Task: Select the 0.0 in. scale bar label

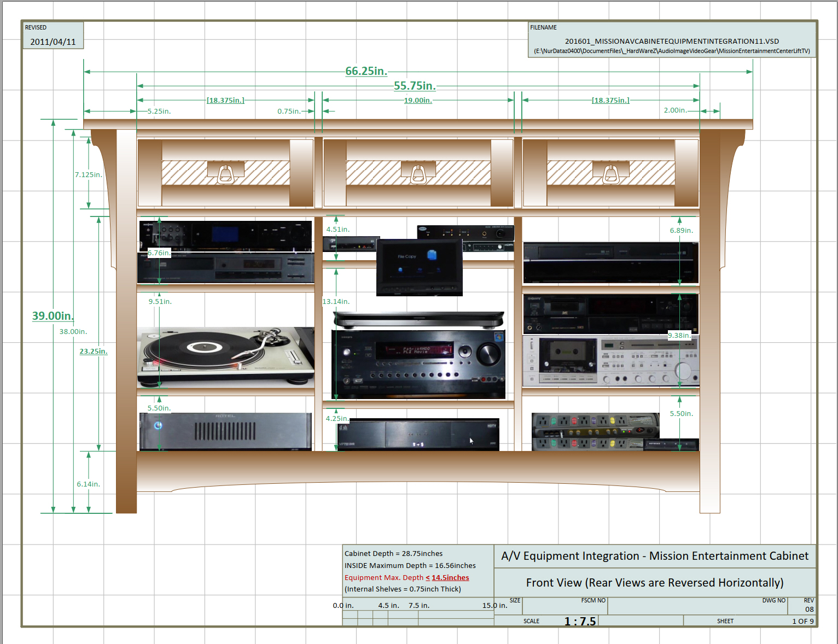Action: 344,605
